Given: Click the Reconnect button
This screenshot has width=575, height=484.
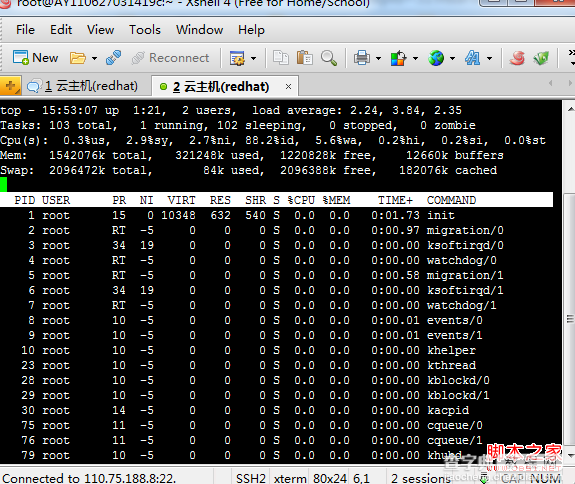Looking at the screenshot, I should tap(171, 58).
